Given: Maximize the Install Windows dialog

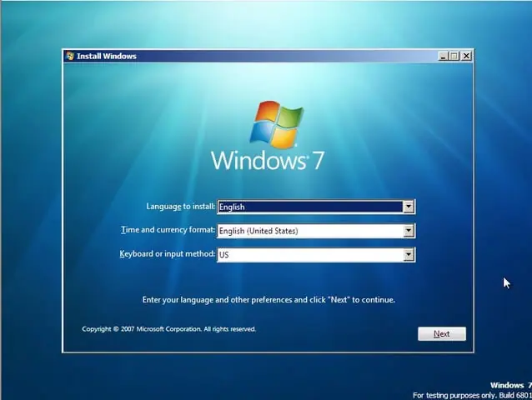Looking at the screenshot, I should click(454, 56).
